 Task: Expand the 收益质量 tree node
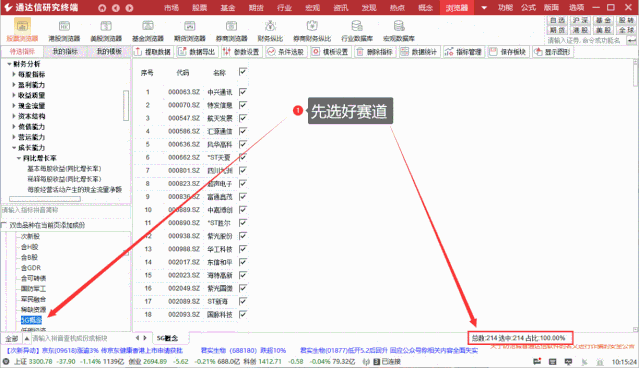tap(14, 95)
